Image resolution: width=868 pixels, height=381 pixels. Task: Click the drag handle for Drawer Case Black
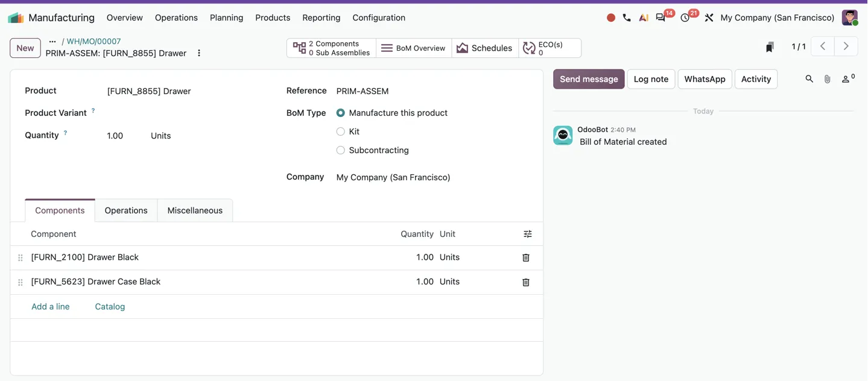click(x=21, y=282)
